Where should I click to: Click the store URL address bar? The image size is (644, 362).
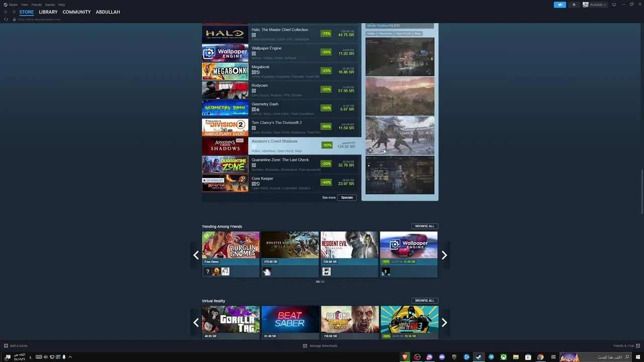point(39,19)
